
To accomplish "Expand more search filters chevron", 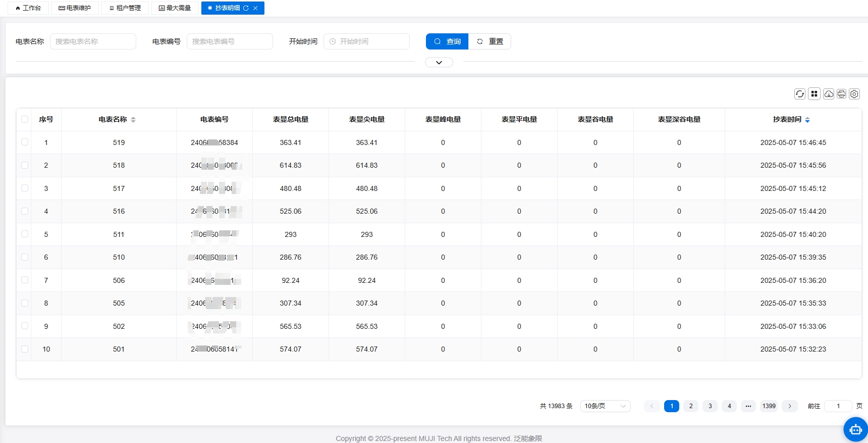I will pyautogui.click(x=439, y=62).
